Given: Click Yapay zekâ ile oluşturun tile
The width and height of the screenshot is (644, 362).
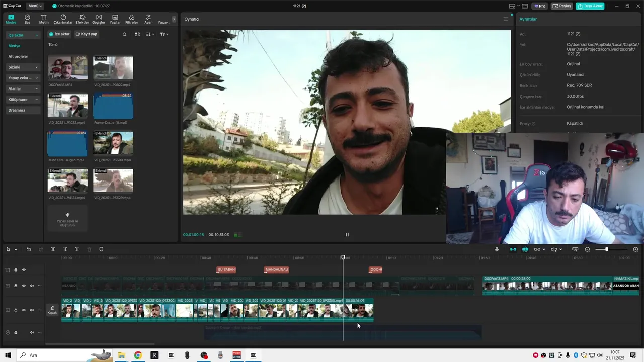Looking at the screenshot, I should tap(67, 218).
